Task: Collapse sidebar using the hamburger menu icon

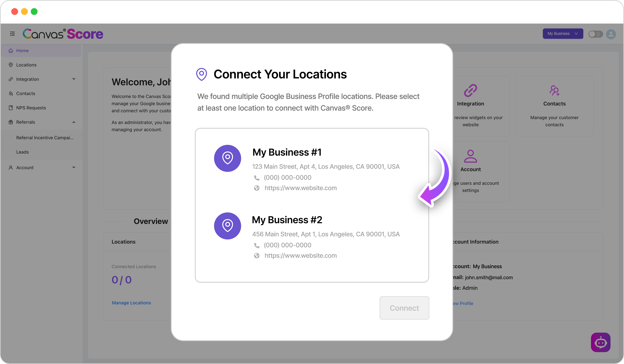Action: 12,34
